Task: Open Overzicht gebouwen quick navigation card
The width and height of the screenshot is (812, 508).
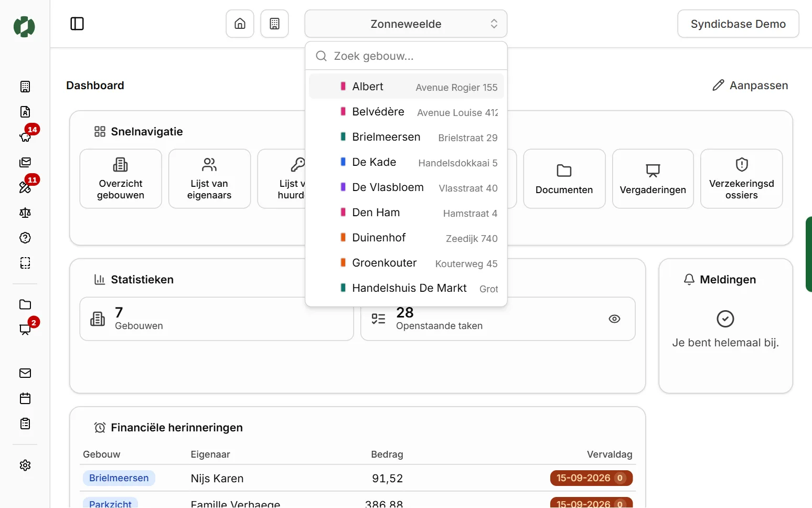Action: (121, 179)
